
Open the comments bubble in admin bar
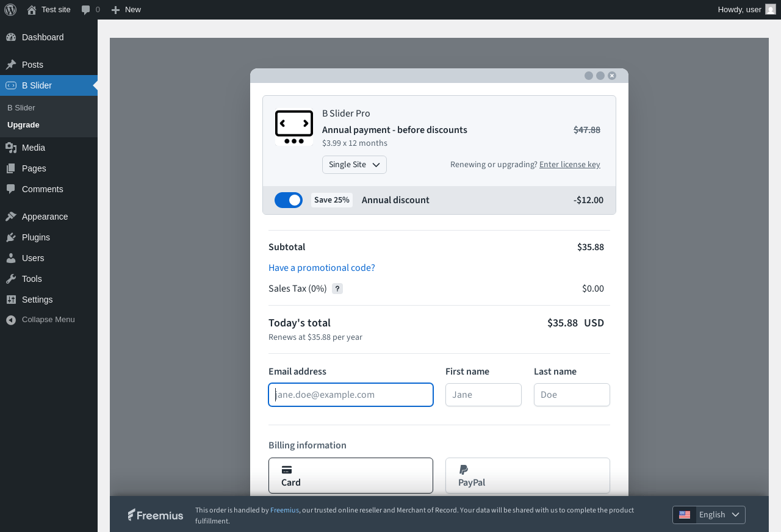pos(86,10)
